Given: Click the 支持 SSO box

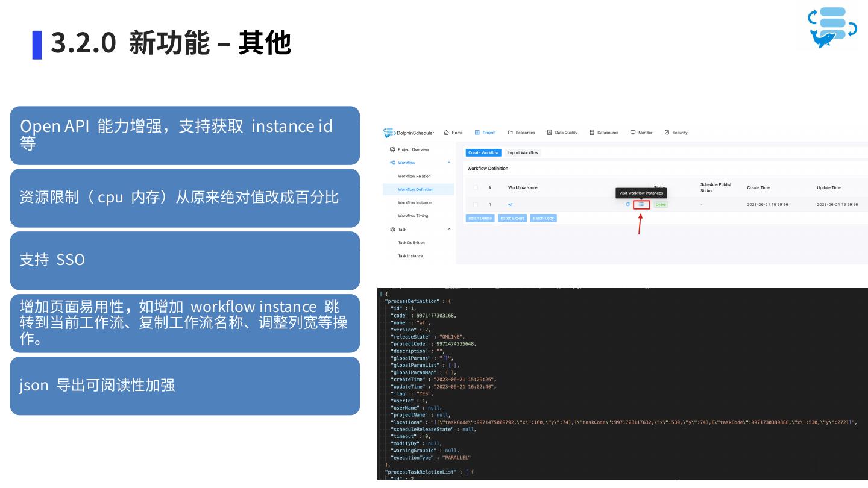Looking at the screenshot, I should [x=185, y=260].
